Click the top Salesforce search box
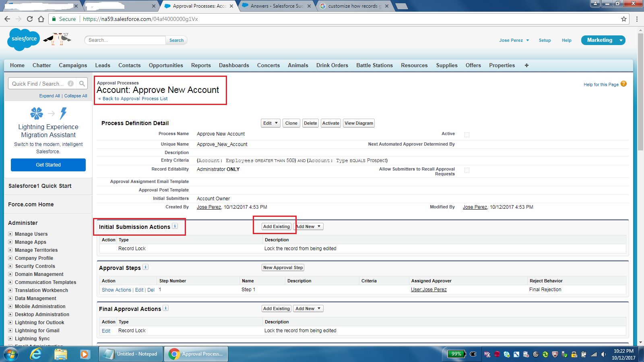Viewport: 644px width, 362px height. pyautogui.click(x=125, y=40)
